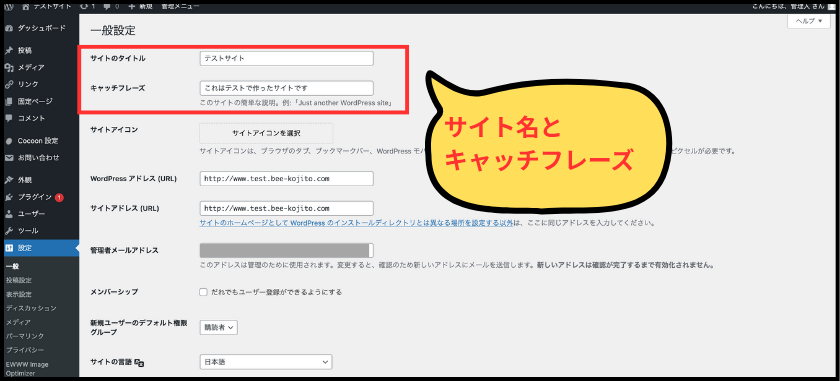The image size is (840, 381).
Task: Open the 購読者 default role dropdown
Action: [219, 327]
